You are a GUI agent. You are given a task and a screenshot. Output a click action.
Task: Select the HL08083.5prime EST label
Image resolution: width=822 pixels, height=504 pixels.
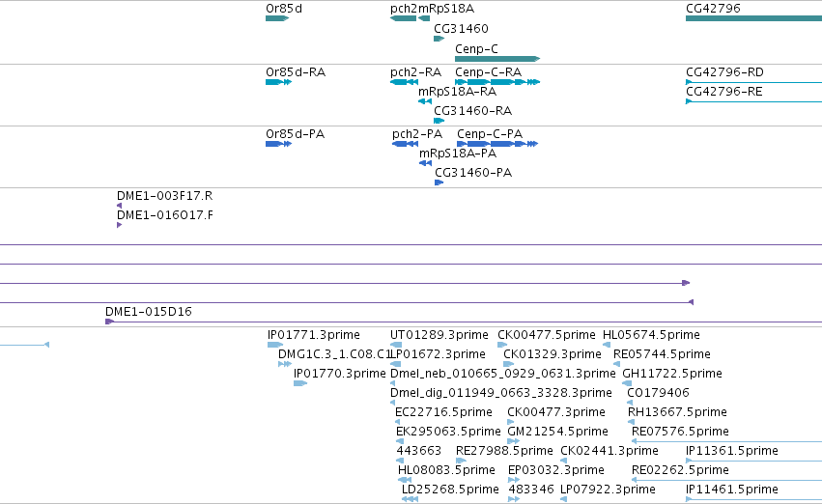coord(446,470)
